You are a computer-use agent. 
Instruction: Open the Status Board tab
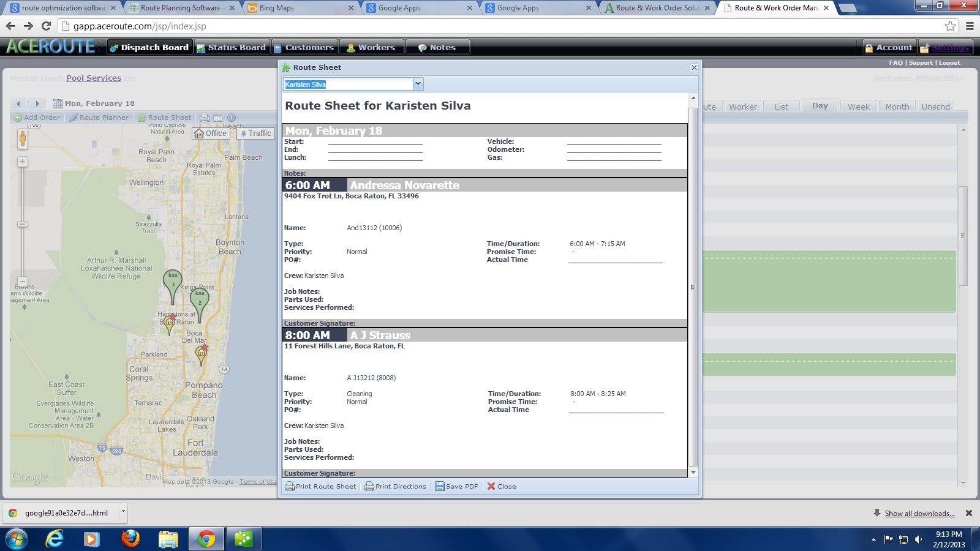[231, 47]
